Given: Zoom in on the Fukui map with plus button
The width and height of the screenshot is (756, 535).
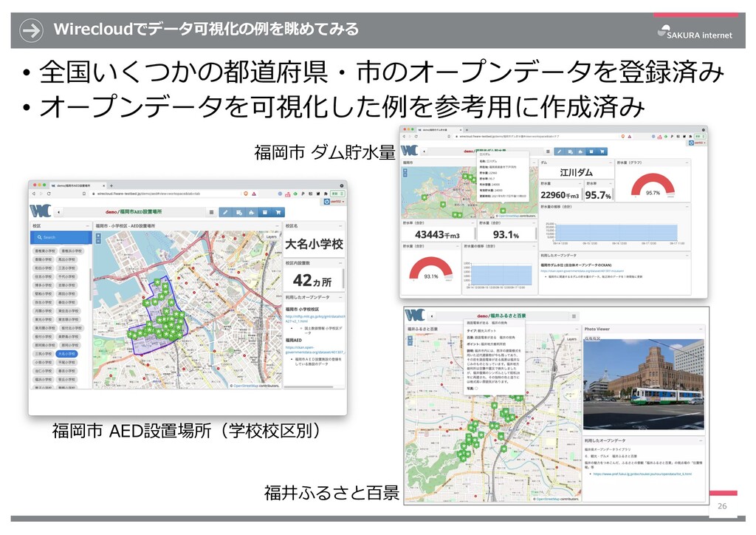Looking at the screenshot, I should click(410, 338).
